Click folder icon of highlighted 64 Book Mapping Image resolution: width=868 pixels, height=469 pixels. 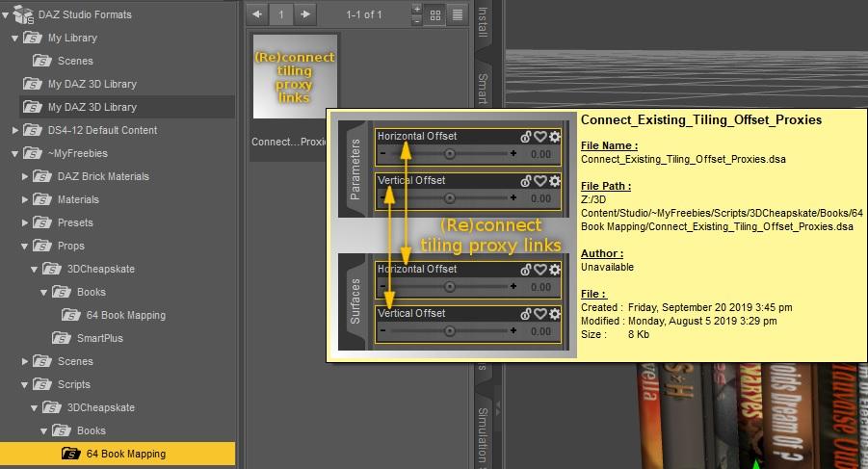click(71, 454)
